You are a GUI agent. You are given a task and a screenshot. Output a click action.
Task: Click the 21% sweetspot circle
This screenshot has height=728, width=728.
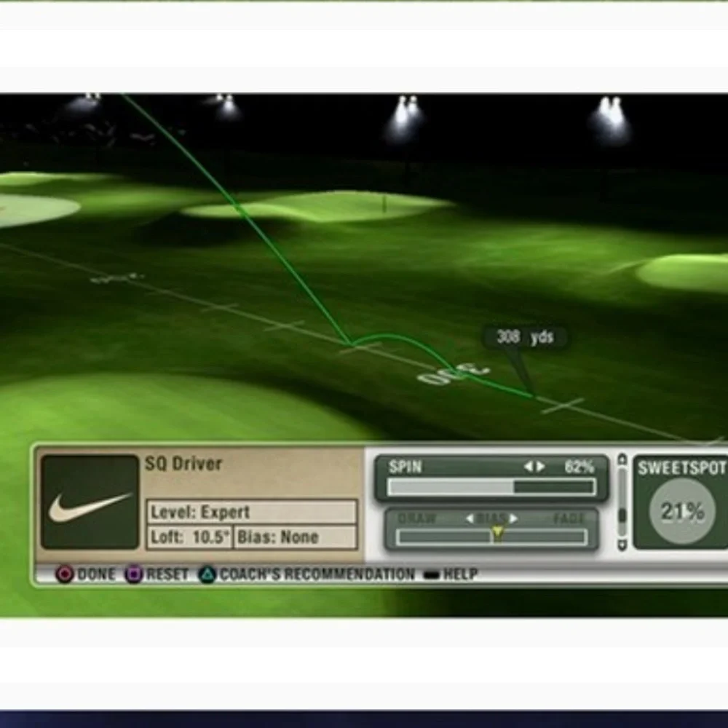coord(682,511)
